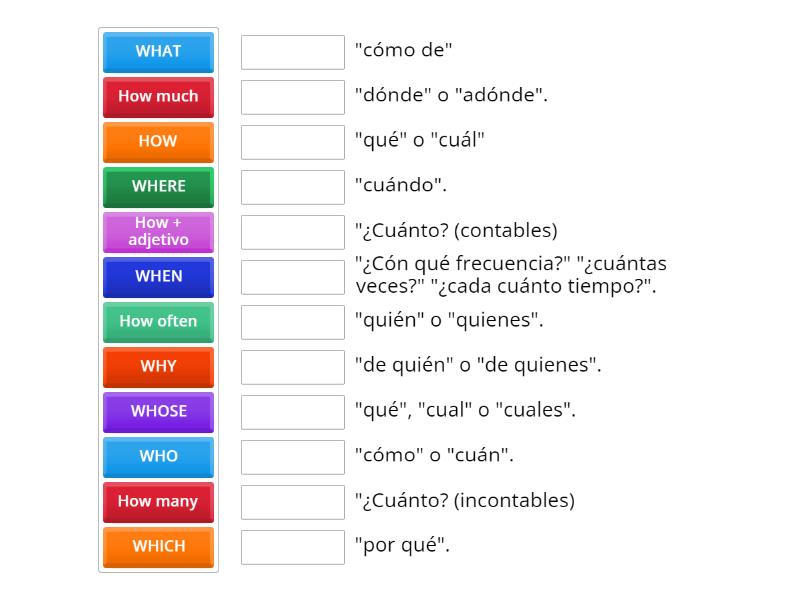Click the orange WHICH tile
The width and height of the screenshot is (800, 600).
(158, 547)
